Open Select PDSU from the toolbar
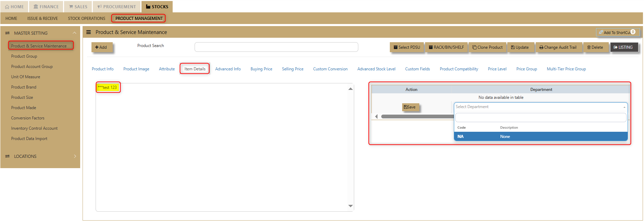644x222 pixels. 407,47
